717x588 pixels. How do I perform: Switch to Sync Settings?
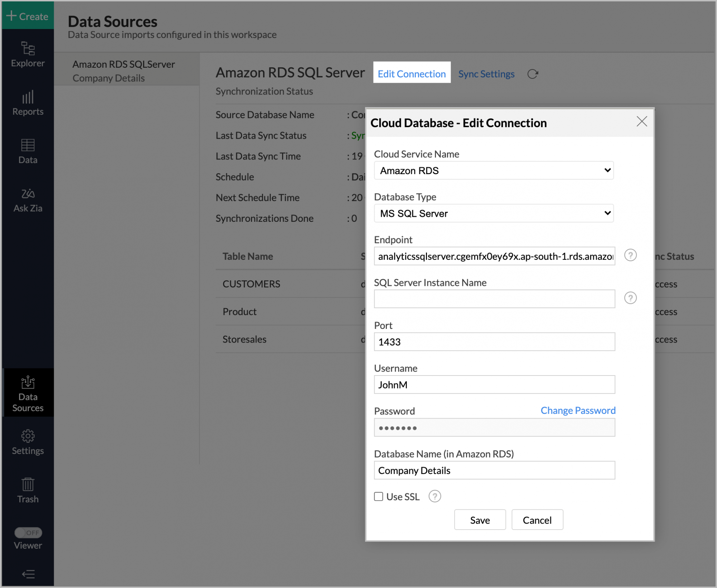click(486, 74)
